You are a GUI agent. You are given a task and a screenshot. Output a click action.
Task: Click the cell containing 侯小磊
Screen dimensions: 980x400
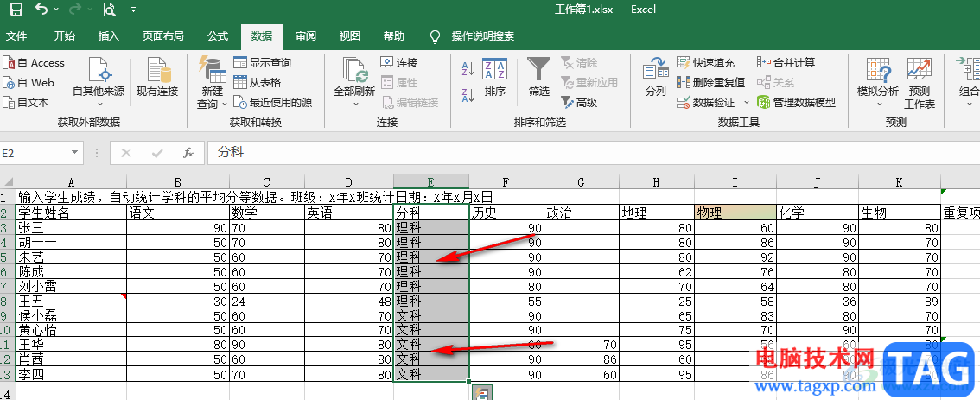tap(71, 315)
